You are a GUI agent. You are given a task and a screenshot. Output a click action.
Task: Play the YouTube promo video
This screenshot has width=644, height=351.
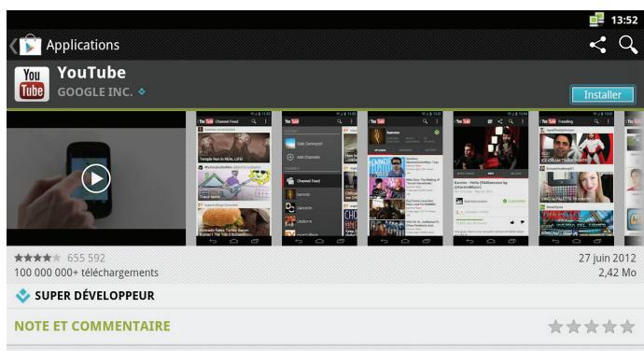(x=96, y=178)
